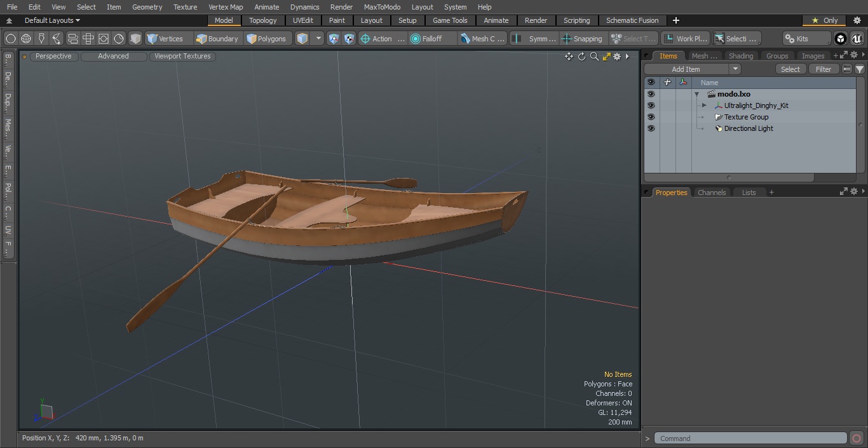Collapse the modo.lxo scene tree
The width and height of the screenshot is (868, 448).
click(x=696, y=94)
